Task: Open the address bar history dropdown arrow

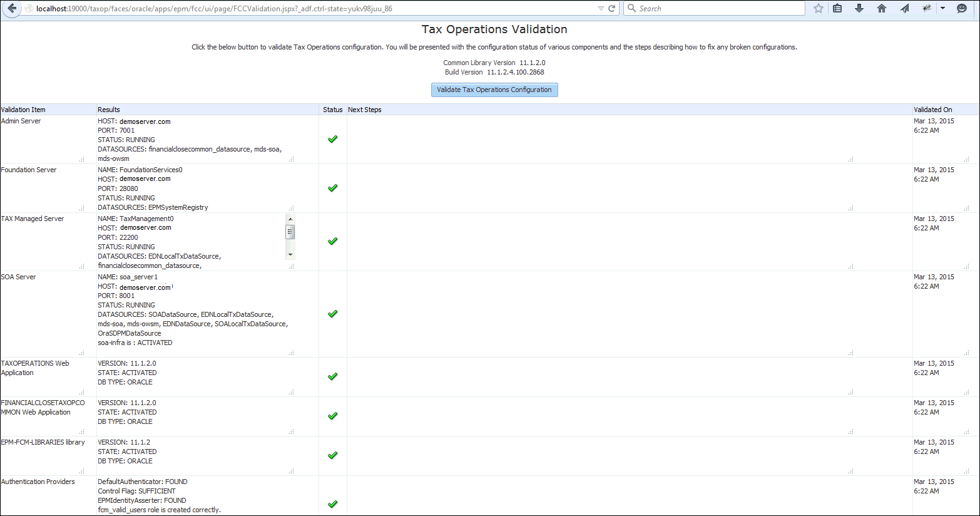Action: [x=601, y=9]
